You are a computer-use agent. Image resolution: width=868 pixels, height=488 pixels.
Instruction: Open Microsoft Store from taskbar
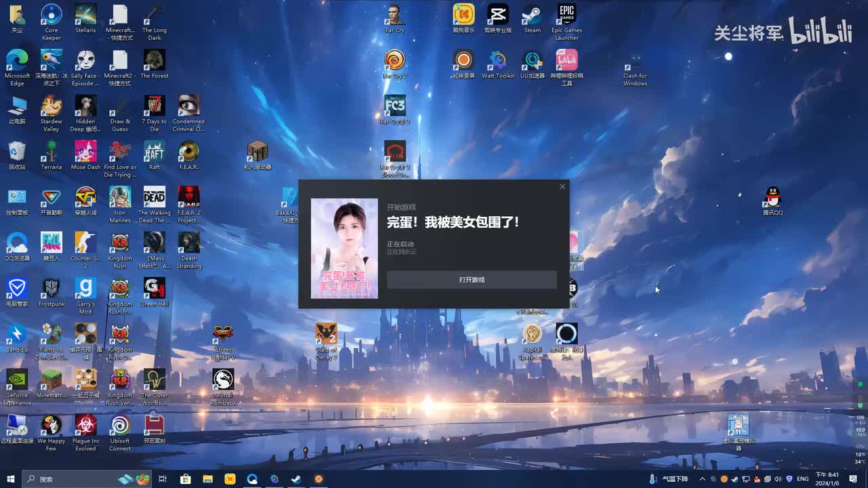[x=185, y=479]
